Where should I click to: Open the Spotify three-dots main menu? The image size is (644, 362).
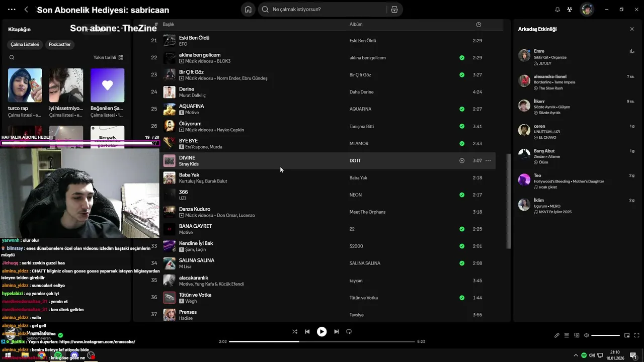click(12, 10)
